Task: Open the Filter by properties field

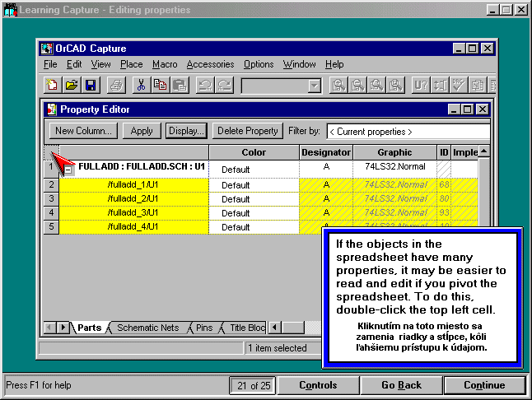Action: 408,131
